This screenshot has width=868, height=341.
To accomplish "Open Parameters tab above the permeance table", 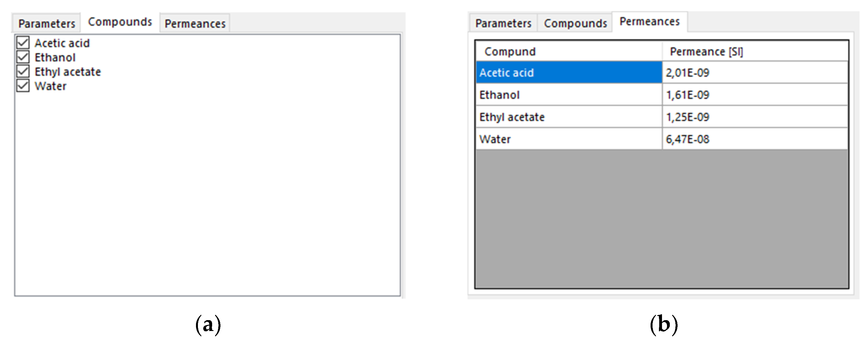I will pos(503,23).
